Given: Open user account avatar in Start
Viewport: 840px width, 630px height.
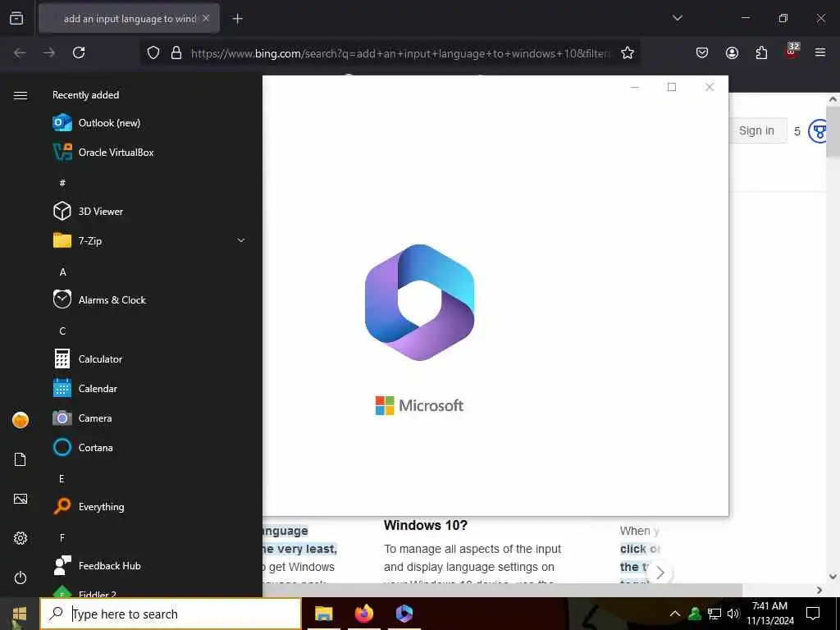Looking at the screenshot, I should [21, 420].
